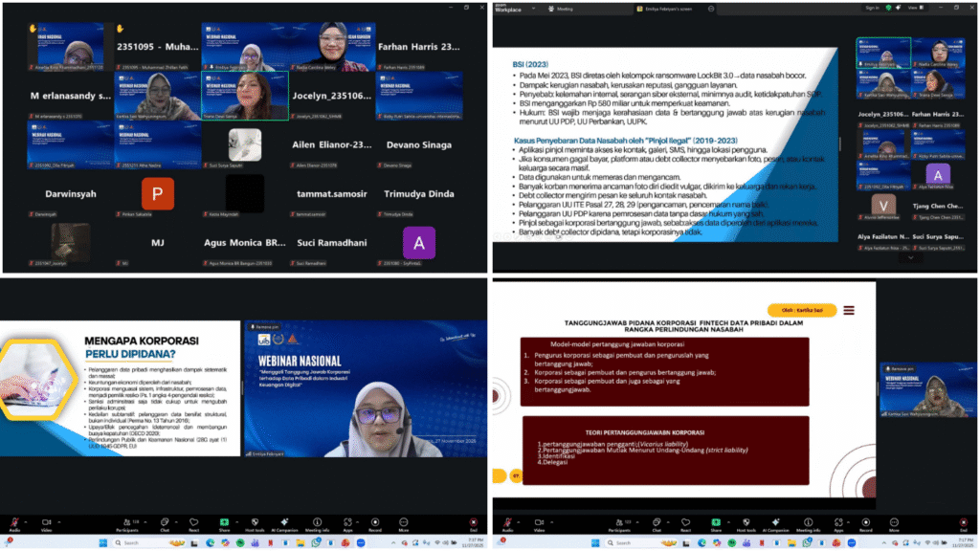Open Chat in the lower-left Zoom toolbar

[x=164, y=522]
